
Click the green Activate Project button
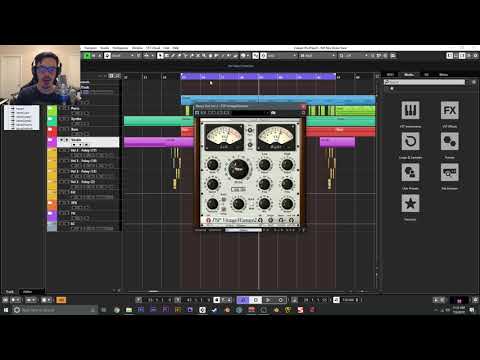point(87,56)
